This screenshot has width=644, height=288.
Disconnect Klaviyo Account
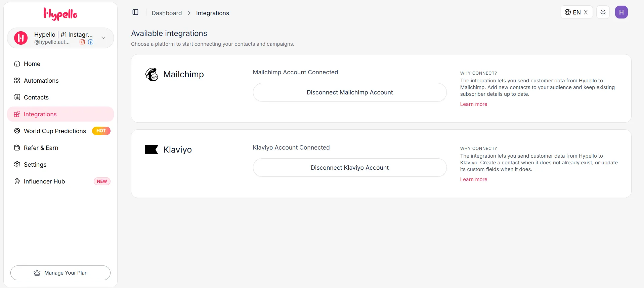tap(350, 168)
